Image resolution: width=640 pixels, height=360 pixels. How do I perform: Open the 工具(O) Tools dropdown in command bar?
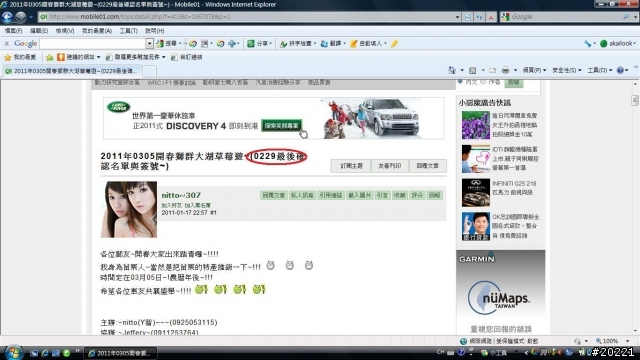pos(600,70)
